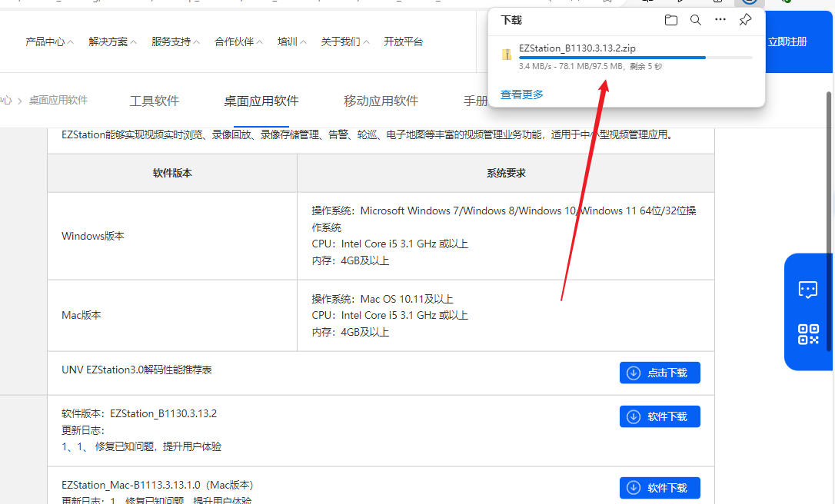Open the 查看更多 link in downloads panel
This screenshot has width=835, height=504.
click(521, 93)
